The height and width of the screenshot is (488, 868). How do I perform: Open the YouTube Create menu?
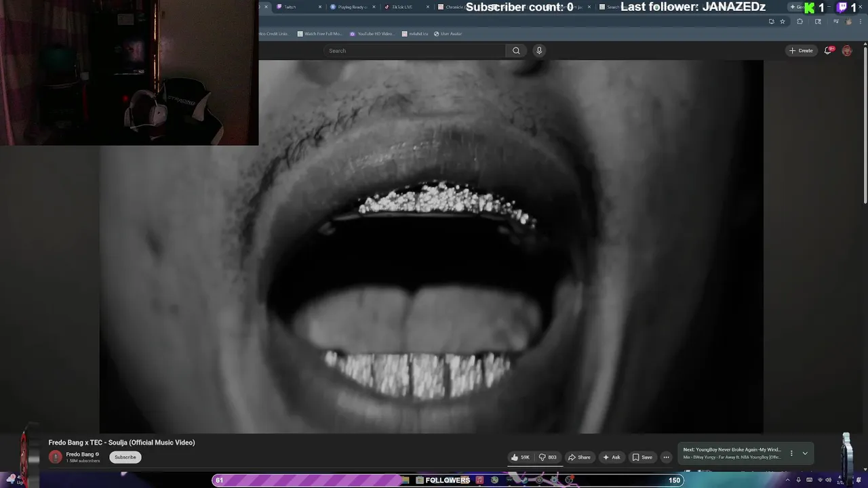(x=801, y=51)
